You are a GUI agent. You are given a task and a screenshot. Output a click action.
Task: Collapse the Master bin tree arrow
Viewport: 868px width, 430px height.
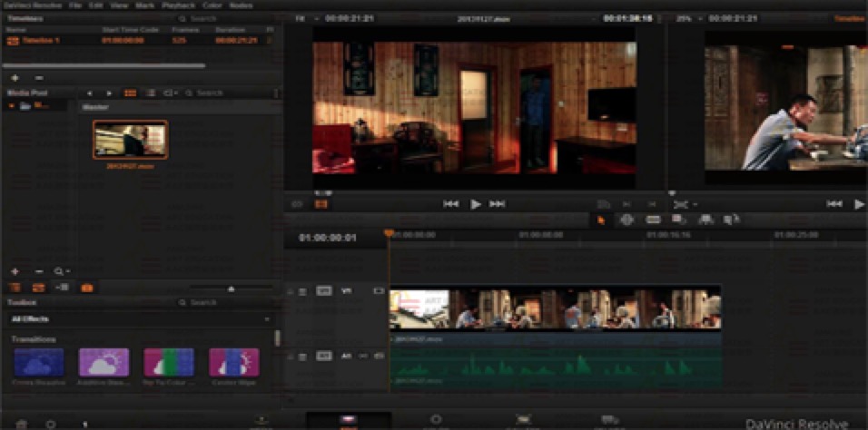coord(12,106)
